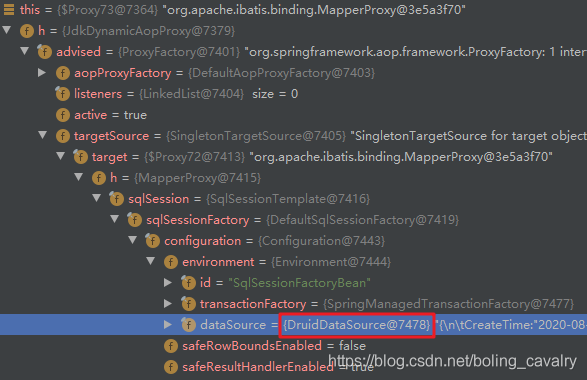Click SingletonTargetSource@7405 value
This screenshot has width=587, height=380.
pos(256,136)
